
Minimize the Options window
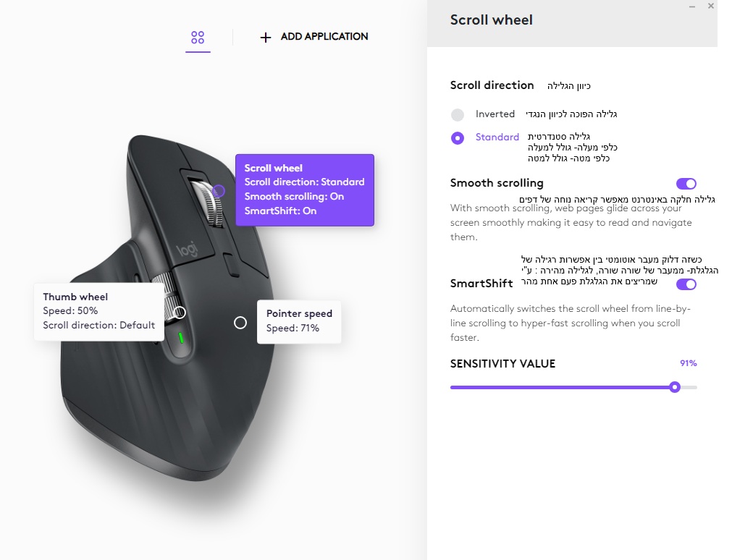(x=692, y=7)
